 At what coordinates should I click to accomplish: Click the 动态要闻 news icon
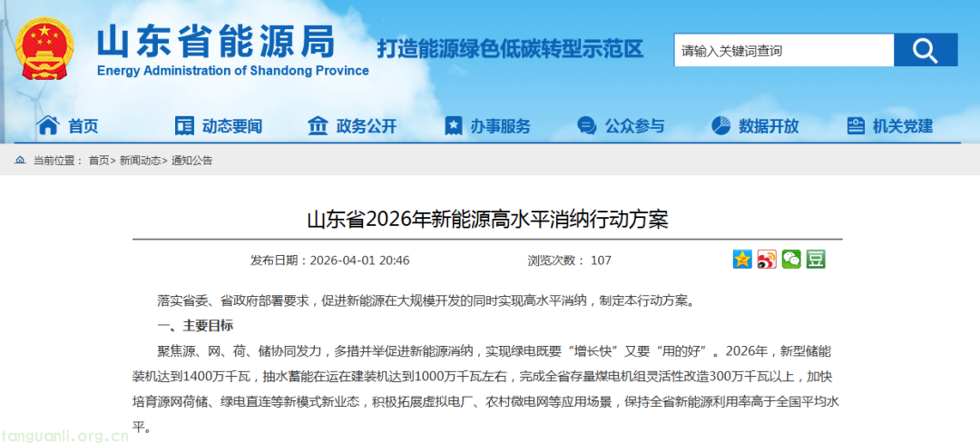click(x=184, y=125)
